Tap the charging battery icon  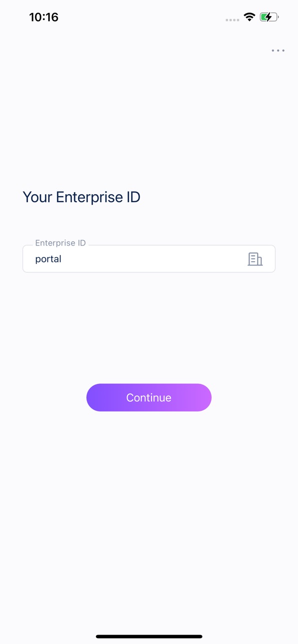point(269,17)
